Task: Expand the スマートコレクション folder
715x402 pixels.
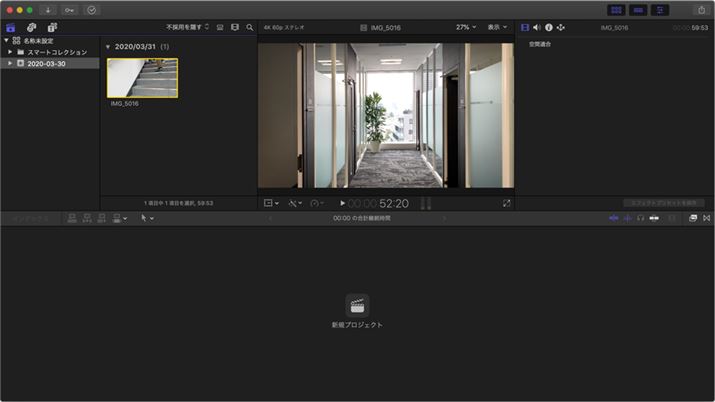Action: coord(10,51)
